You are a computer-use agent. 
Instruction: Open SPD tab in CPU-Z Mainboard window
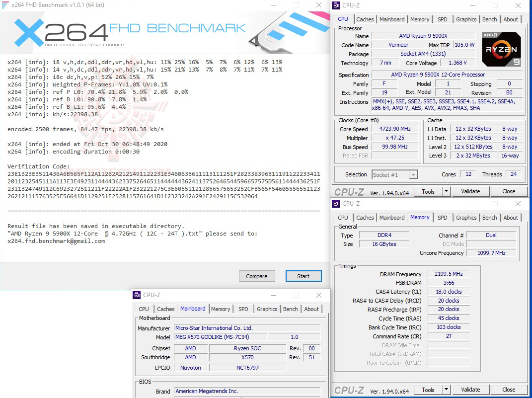[243, 309]
